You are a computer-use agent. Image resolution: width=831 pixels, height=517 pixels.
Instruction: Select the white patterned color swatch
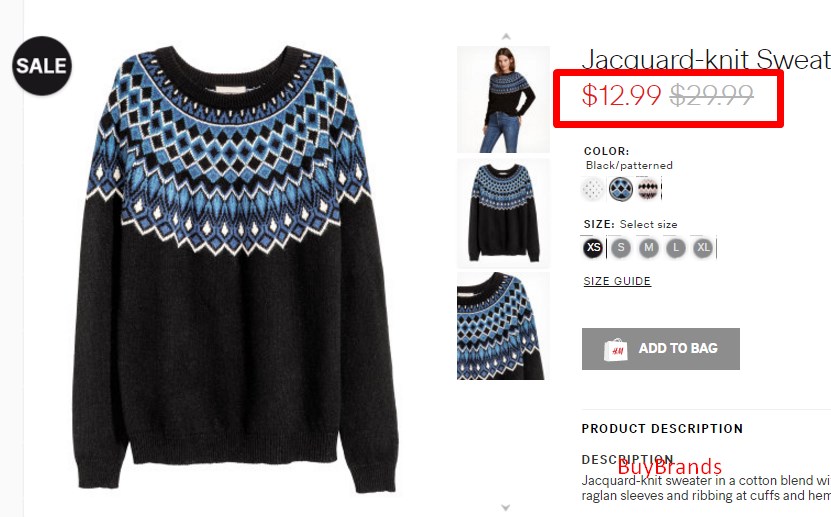593,189
